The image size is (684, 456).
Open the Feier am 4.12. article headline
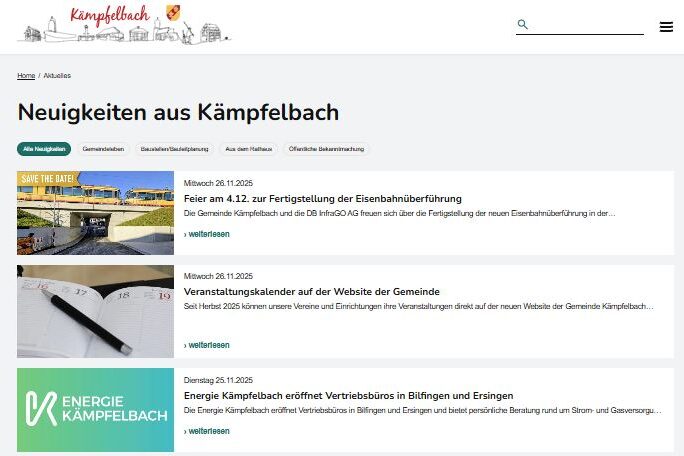(x=323, y=199)
